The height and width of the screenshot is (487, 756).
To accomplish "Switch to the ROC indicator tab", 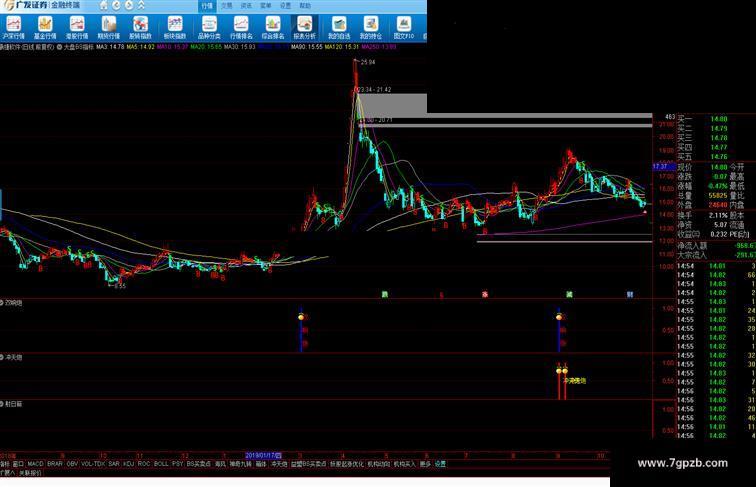I will click(144, 463).
